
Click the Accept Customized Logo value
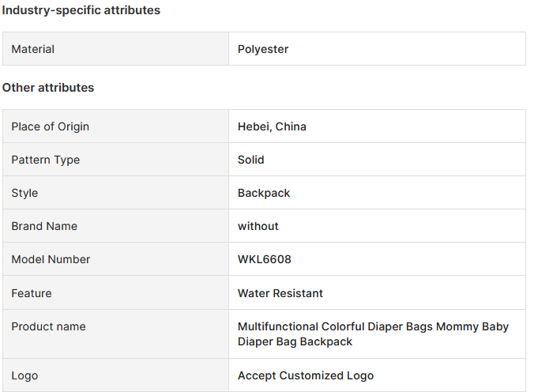306,375
